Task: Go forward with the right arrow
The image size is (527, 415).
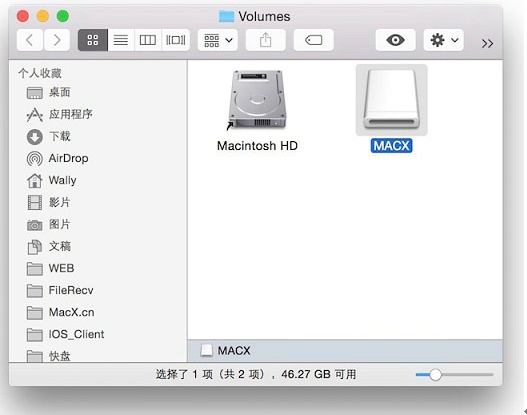Action: pyautogui.click(x=57, y=40)
